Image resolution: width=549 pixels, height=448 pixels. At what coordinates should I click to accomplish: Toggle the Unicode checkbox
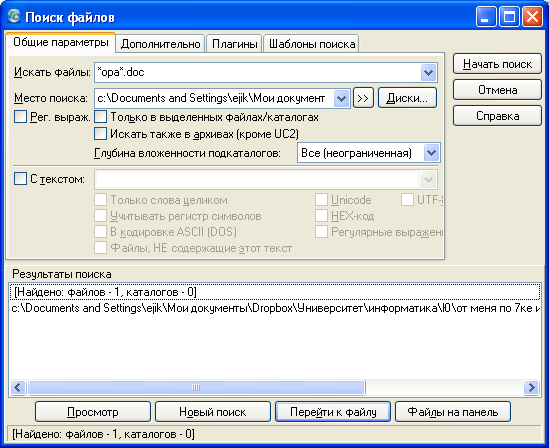point(321,200)
